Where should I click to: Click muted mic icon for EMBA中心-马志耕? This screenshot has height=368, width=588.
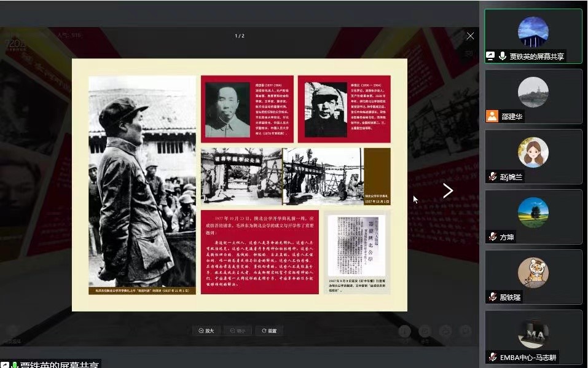[x=492, y=357]
